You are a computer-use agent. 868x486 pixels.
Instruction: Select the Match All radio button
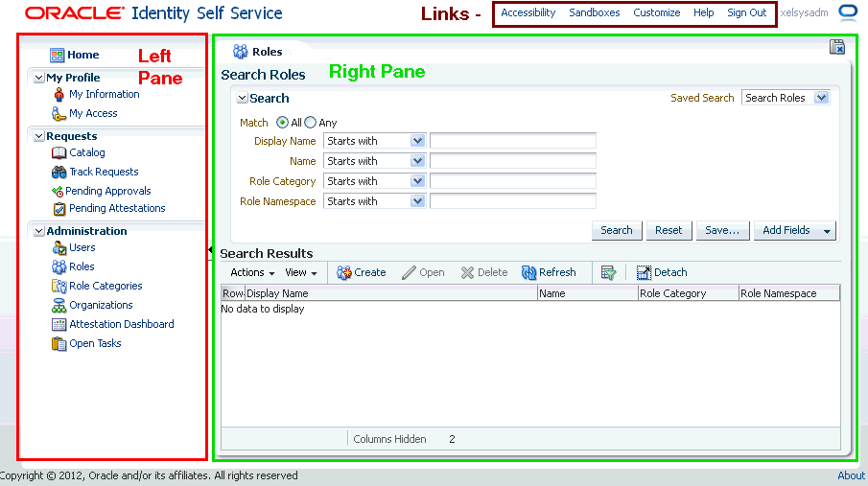pyautogui.click(x=282, y=123)
